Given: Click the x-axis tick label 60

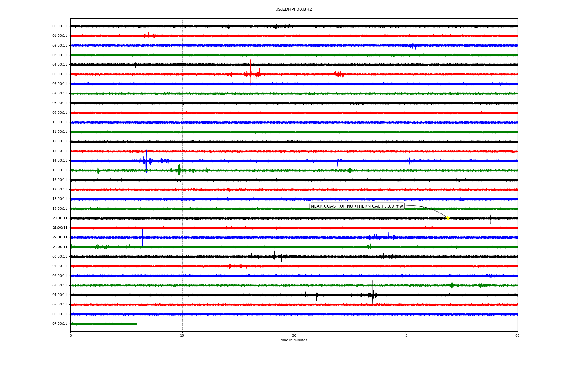Looking at the screenshot, I should (x=517, y=335).
